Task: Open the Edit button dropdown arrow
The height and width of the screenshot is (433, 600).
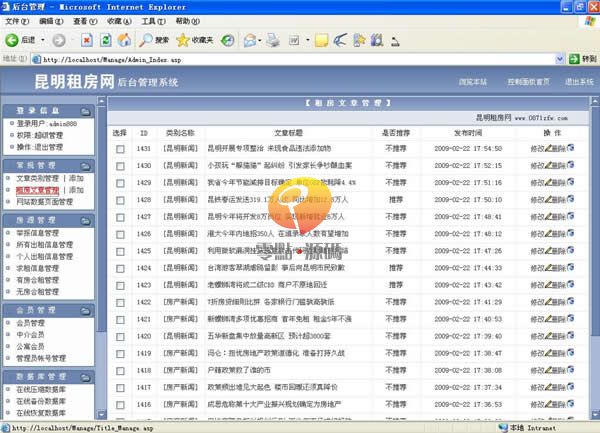Action: coord(308,40)
